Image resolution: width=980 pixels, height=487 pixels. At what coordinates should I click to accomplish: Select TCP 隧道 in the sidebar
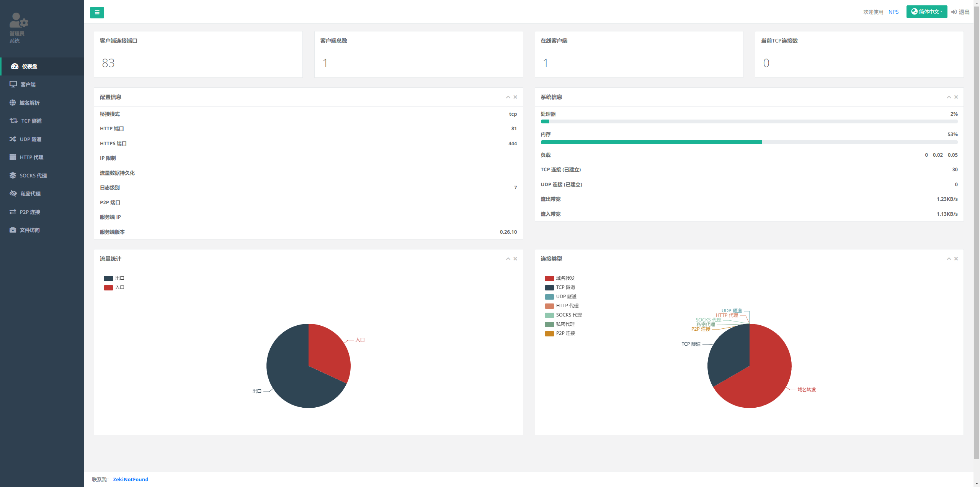point(42,121)
